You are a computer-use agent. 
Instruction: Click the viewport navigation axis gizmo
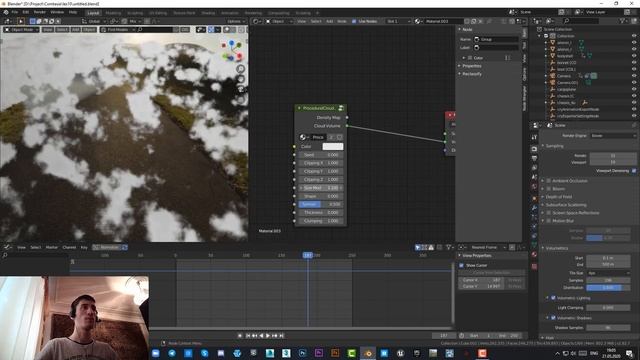click(x=231, y=51)
